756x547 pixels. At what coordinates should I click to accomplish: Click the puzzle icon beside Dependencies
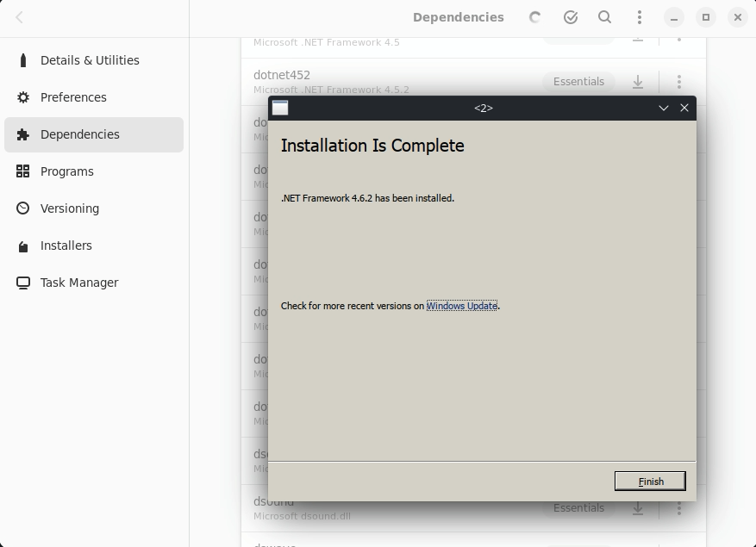22,134
